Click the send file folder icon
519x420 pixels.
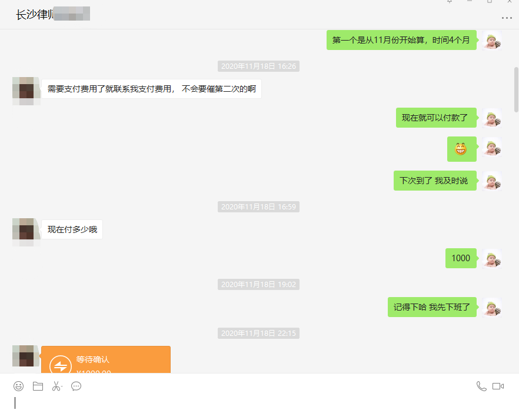click(x=38, y=386)
